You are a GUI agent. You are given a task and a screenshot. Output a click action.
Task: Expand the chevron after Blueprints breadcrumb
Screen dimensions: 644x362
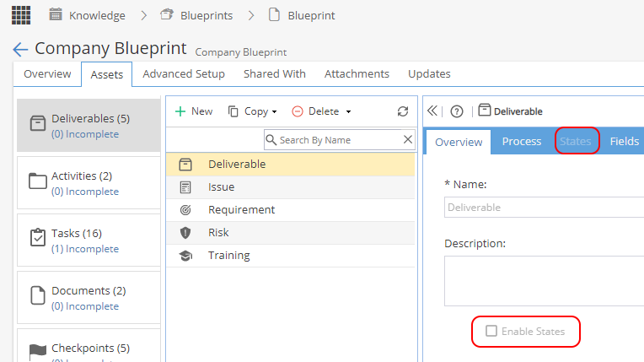click(x=251, y=16)
